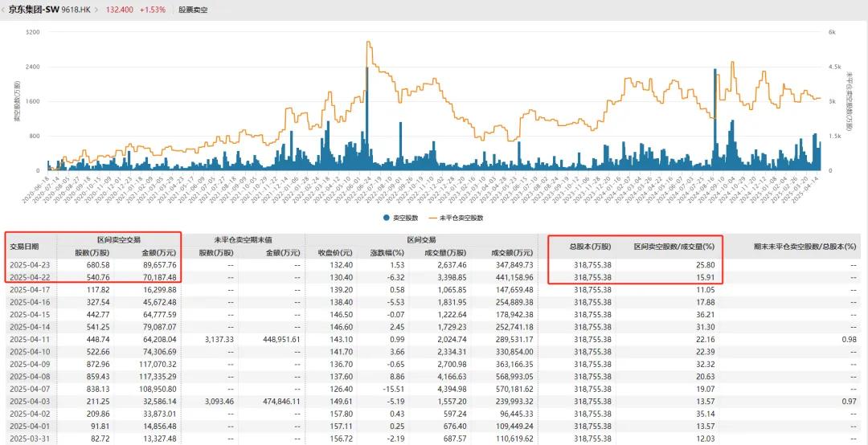Open the 股票卖空 tab
This screenshot has height=445, width=868.
point(193,10)
